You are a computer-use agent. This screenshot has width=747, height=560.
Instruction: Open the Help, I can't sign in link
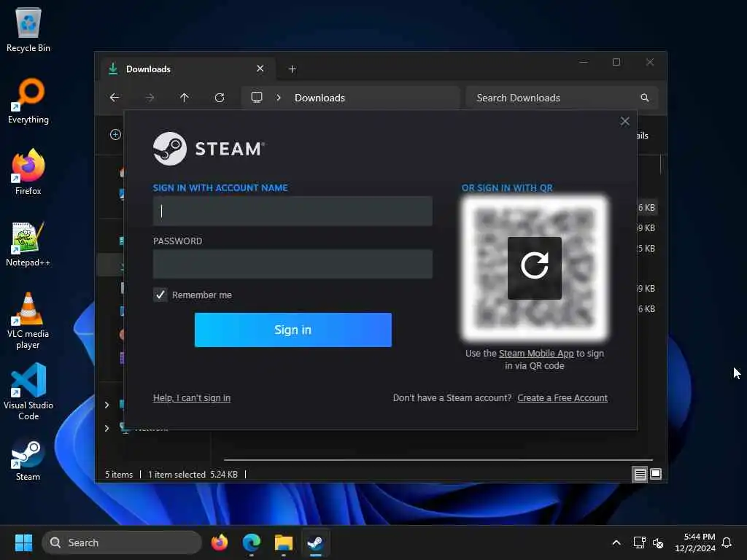pos(192,397)
